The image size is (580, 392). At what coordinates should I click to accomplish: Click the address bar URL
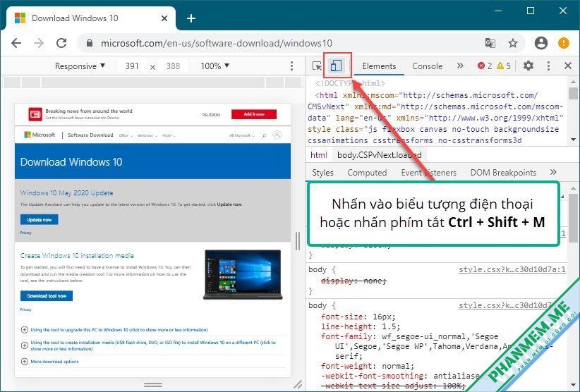[217, 43]
